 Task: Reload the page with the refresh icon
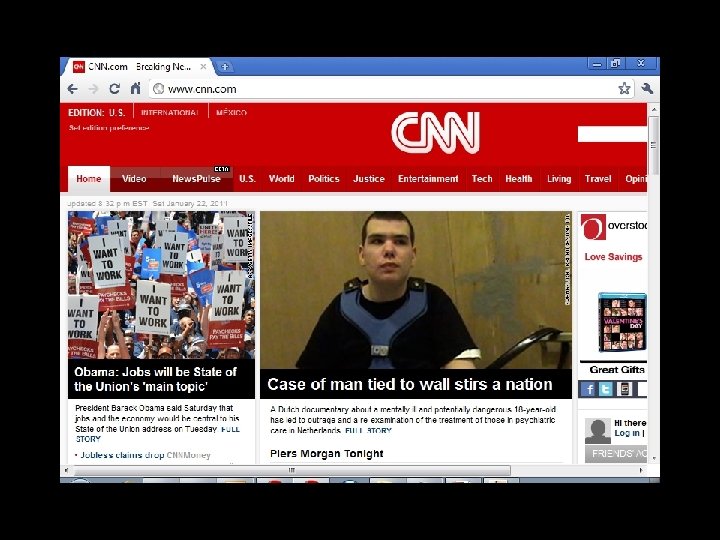click(x=114, y=89)
